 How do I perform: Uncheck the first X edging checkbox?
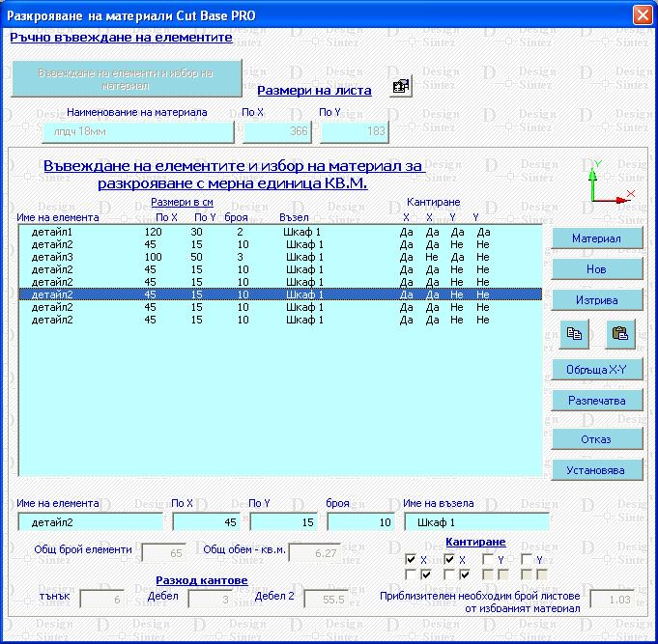[x=411, y=559]
